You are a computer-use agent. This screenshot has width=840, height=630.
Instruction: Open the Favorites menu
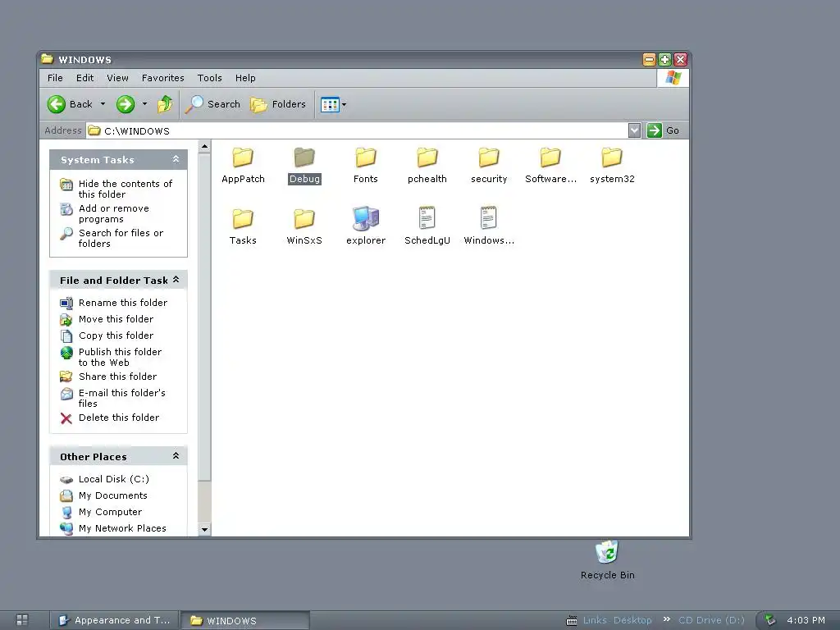163,78
